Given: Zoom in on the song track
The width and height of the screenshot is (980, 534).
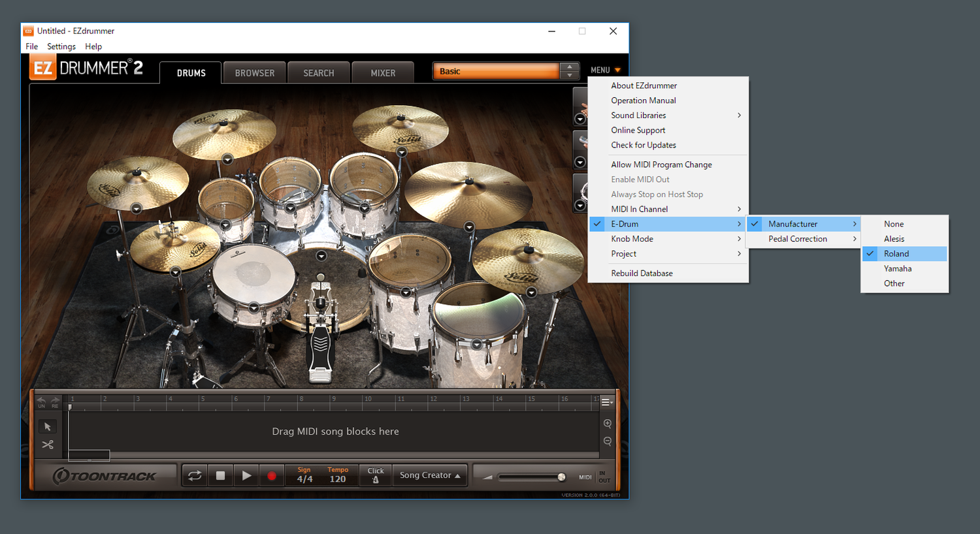Looking at the screenshot, I should 608,424.
